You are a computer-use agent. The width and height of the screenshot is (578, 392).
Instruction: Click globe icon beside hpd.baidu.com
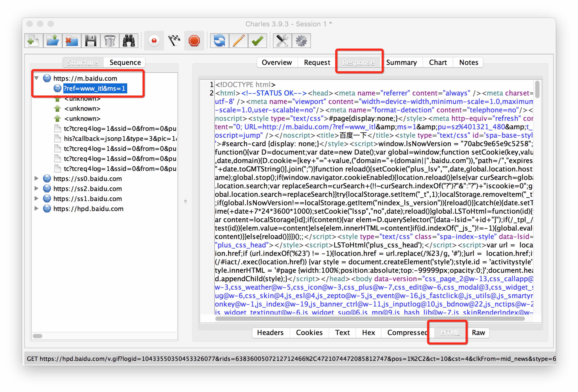[x=47, y=209]
